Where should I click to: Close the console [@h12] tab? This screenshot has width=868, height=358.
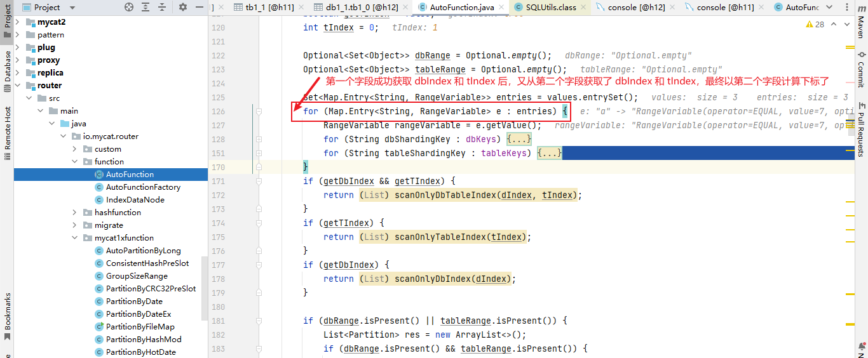coord(672,8)
